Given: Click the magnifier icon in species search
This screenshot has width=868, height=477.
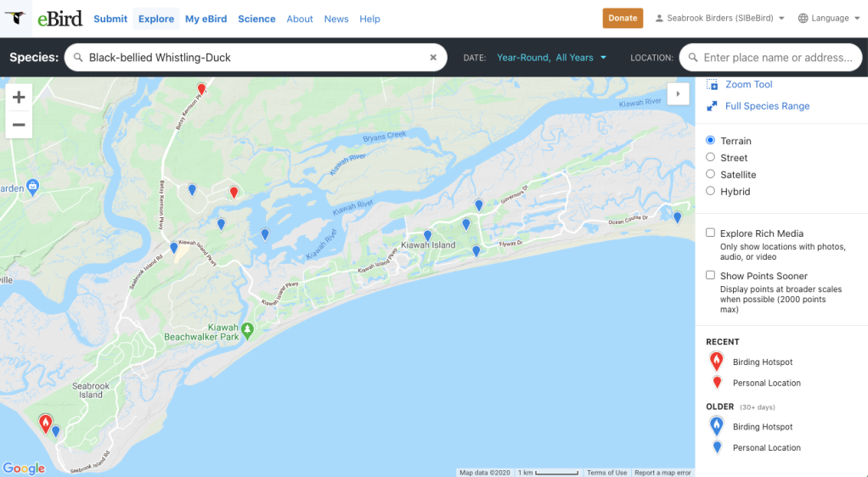Looking at the screenshot, I should click(78, 58).
